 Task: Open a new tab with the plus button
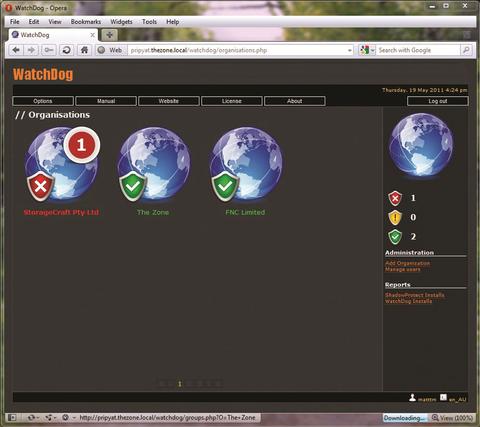pyautogui.click(x=109, y=35)
